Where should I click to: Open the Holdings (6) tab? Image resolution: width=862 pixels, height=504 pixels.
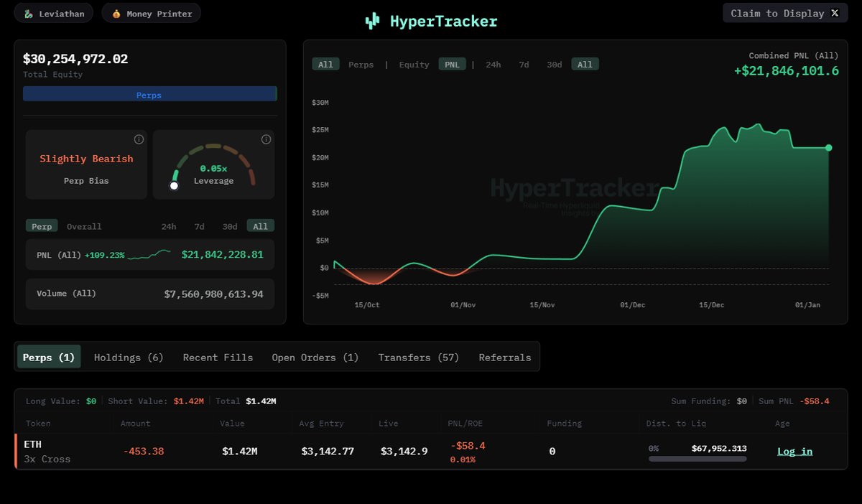click(x=129, y=357)
